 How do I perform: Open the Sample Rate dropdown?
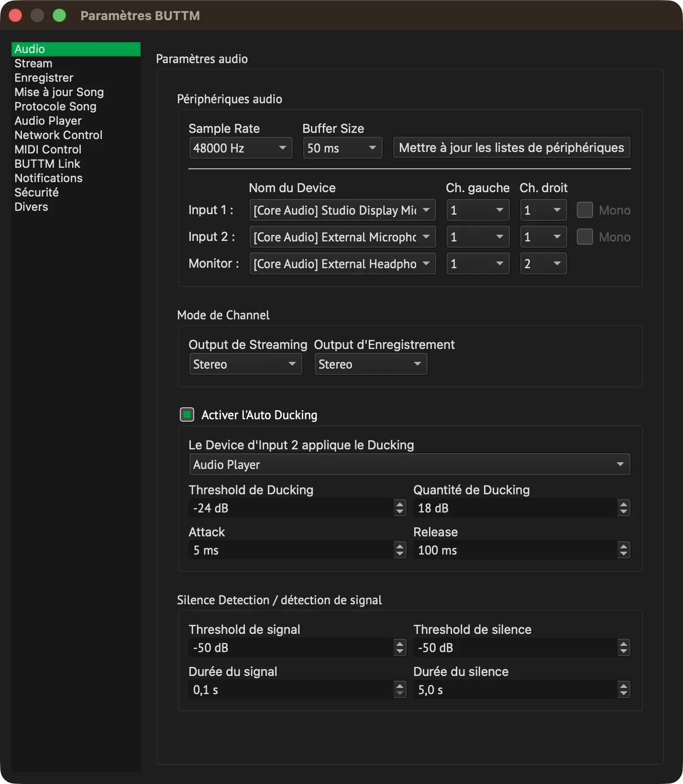[x=241, y=148]
